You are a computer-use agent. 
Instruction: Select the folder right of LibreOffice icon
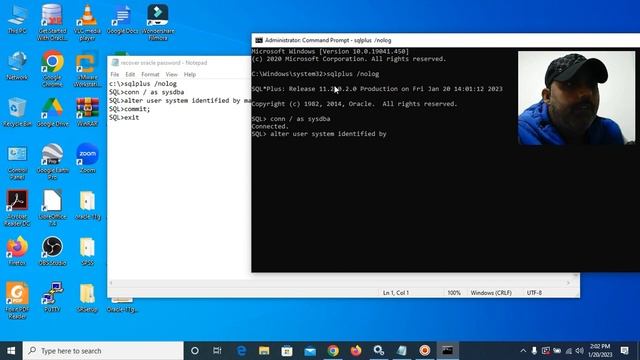pos(87,205)
